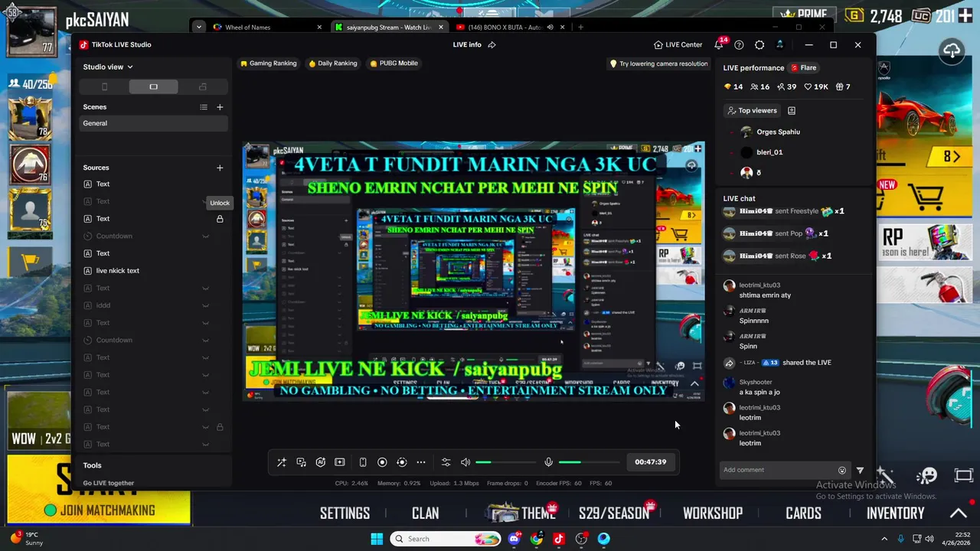The image size is (980, 551).
Task: Open the scenes list management icon
Action: [x=204, y=107]
